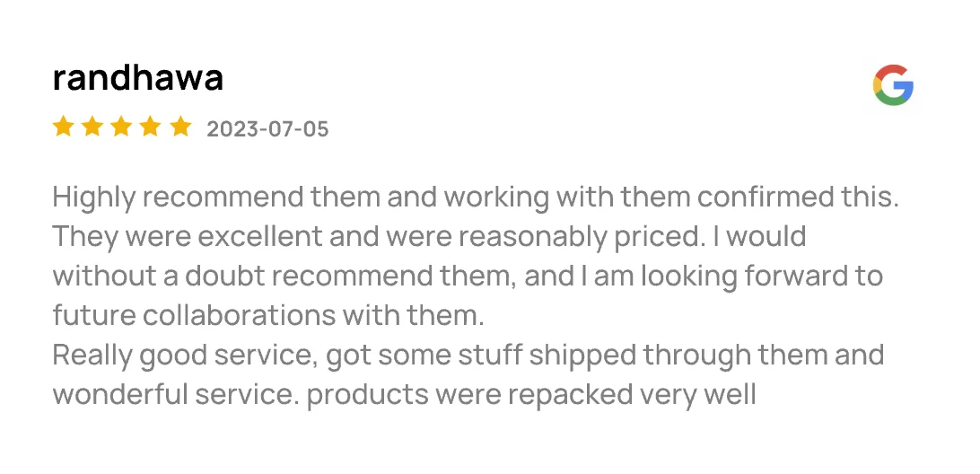Image resolution: width=980 pixels, height=474 pixels.
Task: Click the review date 2023-07-05
Action: click(267, 129)
